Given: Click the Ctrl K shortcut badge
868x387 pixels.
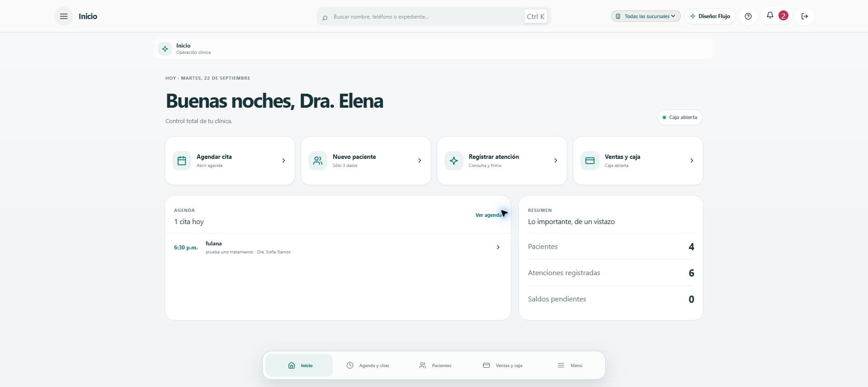Looking at the screenshot, I should coord(536,17).
